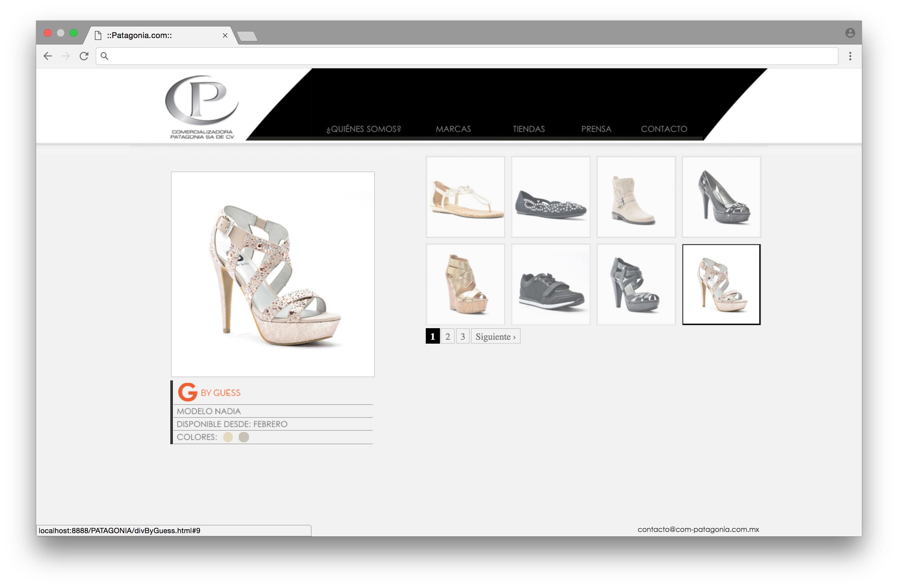The image size is (898, 588).
Task: Open the Marcas menu item
Action: point(453,129)
